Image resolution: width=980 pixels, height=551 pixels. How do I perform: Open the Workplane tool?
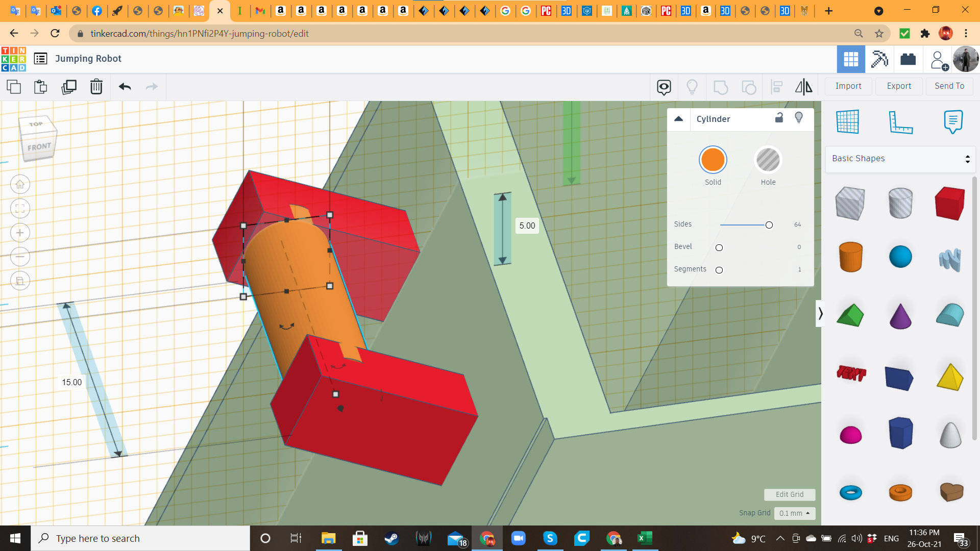[x=847, y=122]
